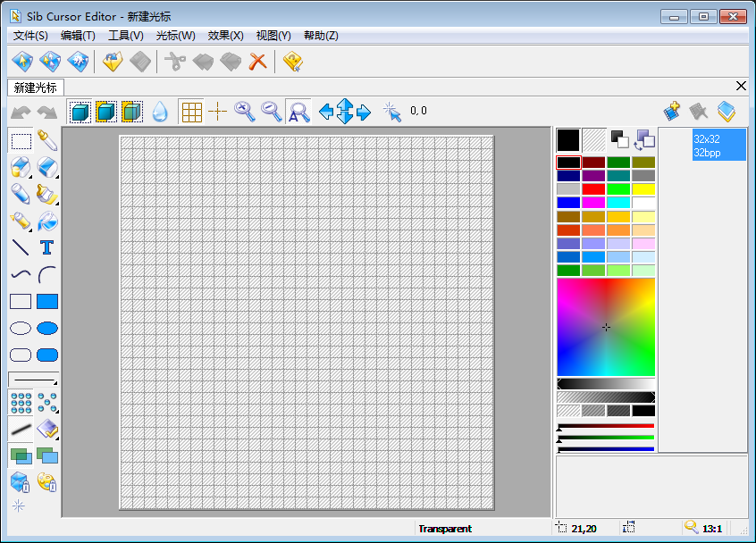The image size is (756, 543).
Task: Open the 编辑(T) menu
Action: tap(78, 36)
